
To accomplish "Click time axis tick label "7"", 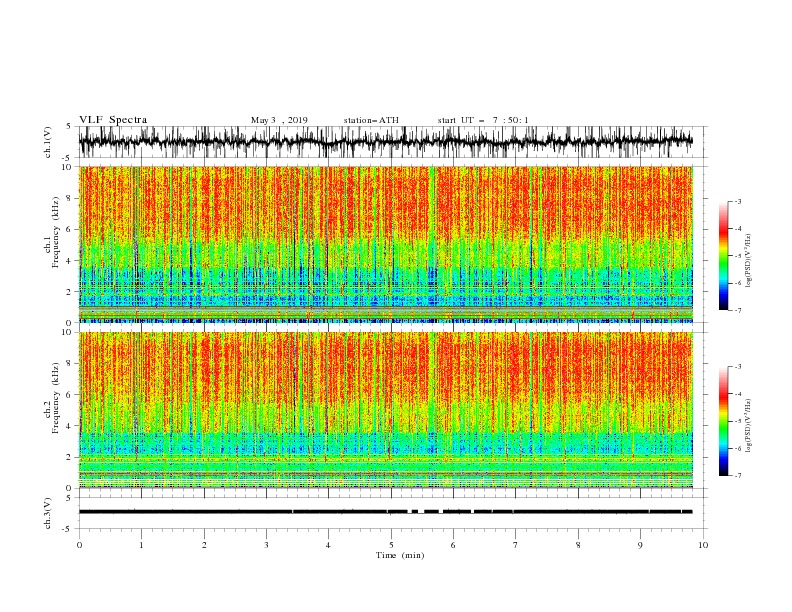I will [x=515, y=545].
